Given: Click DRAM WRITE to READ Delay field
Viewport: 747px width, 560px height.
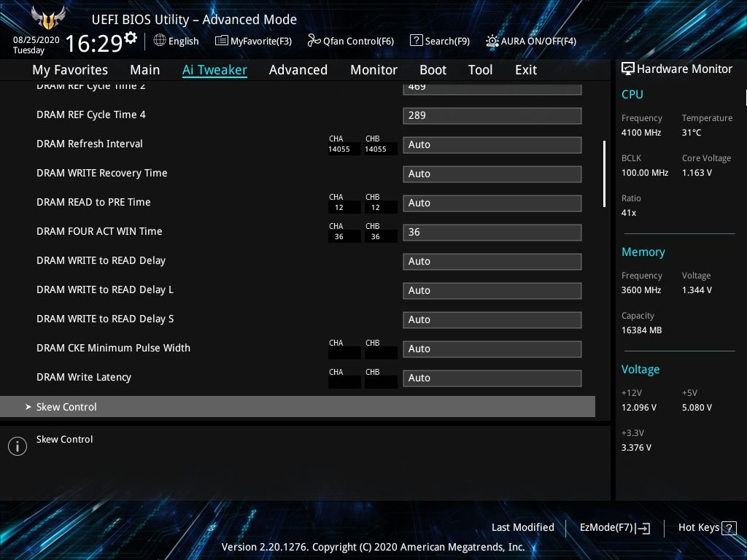Looking at the screenshot, I should [x=492, y=262].
